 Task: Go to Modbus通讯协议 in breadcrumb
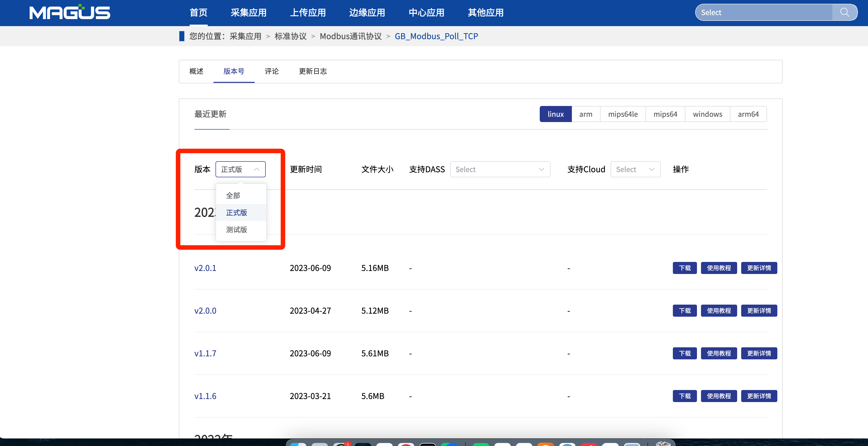(x=351, y=36)
